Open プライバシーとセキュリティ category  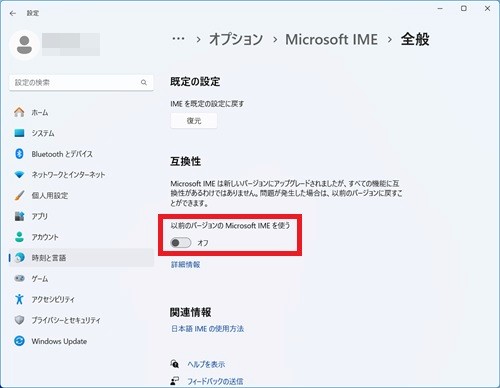pyautogui.click(x=81, y=320)
